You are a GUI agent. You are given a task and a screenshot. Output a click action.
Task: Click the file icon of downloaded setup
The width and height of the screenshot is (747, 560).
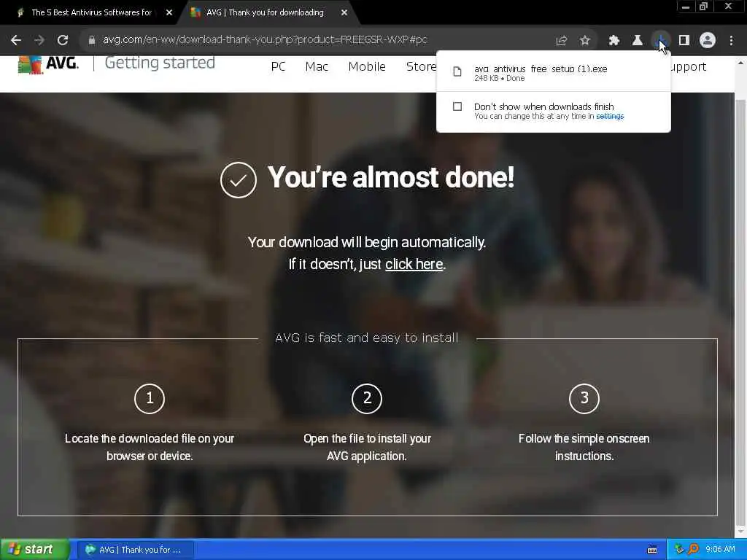(x=457, y=72)
